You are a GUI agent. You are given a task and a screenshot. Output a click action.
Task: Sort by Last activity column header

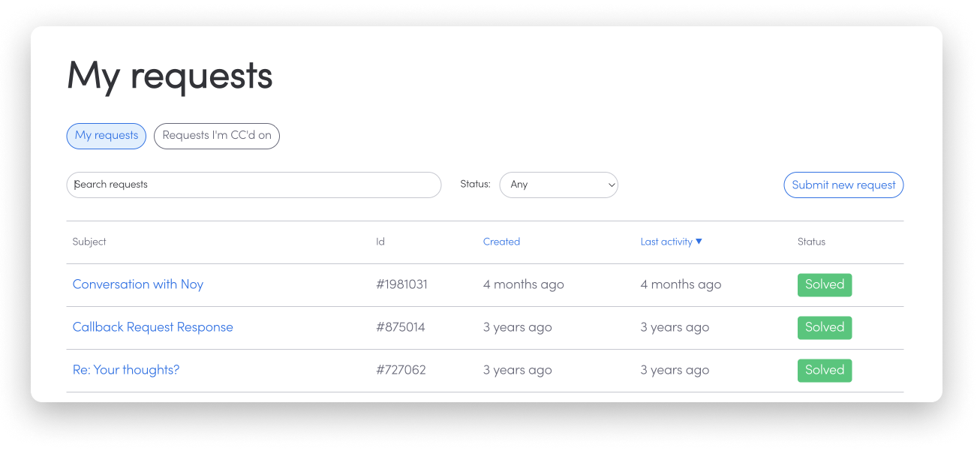(x=666, y=242)
